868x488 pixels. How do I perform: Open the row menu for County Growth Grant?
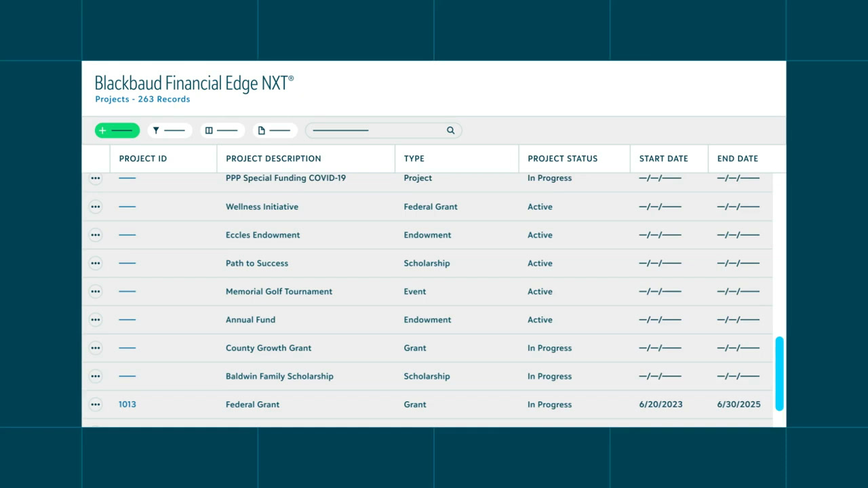click(x=96, y=348)
